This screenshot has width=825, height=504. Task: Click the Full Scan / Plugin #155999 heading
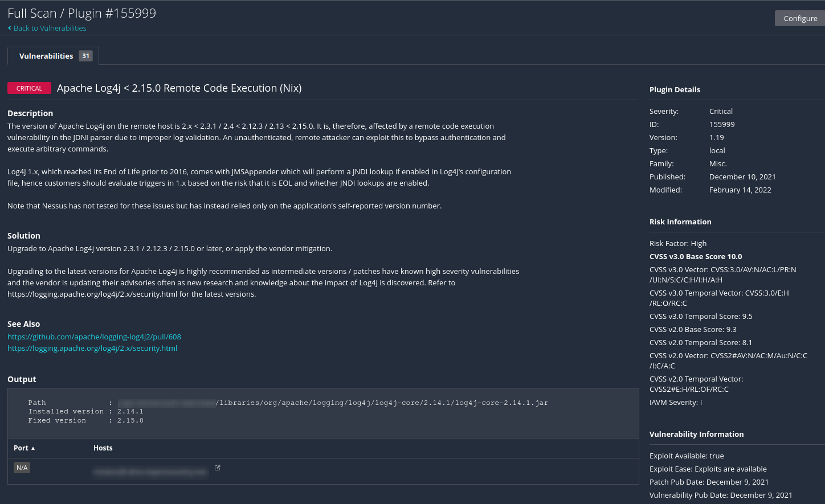[81, 13]
